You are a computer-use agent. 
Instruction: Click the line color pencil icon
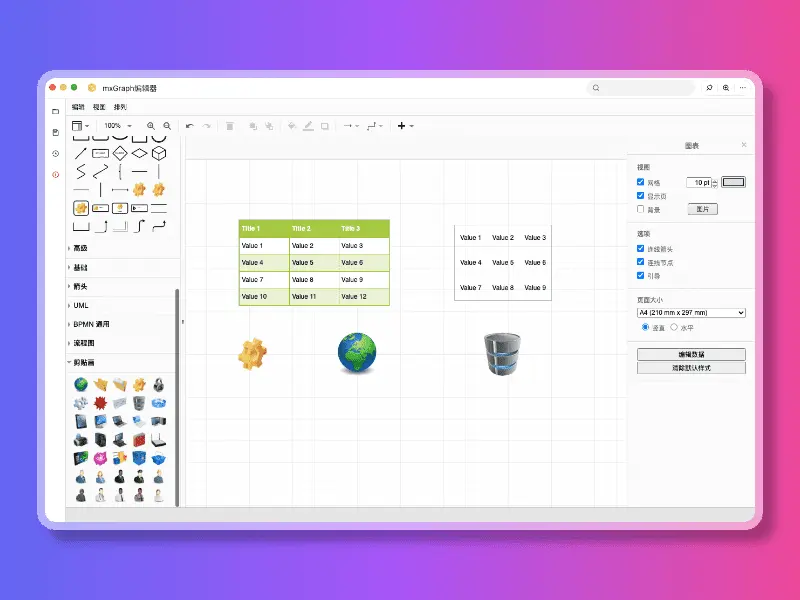[308, 126]
